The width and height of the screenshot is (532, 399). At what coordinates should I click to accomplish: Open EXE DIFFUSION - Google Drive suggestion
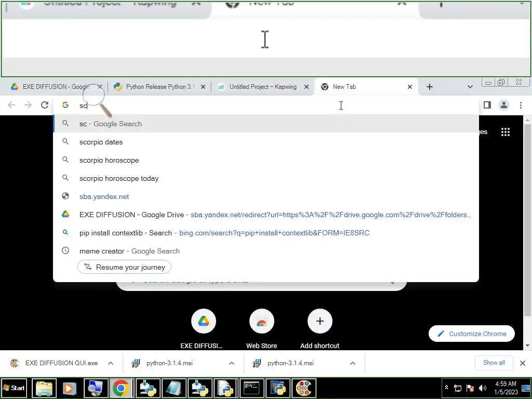[266, 215]
